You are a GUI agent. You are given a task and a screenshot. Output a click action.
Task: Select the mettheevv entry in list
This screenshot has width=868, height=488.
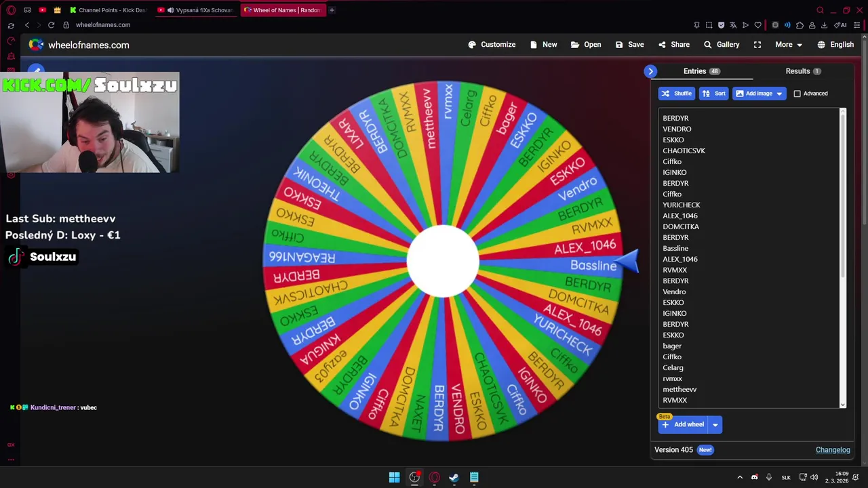pos(679,389)
